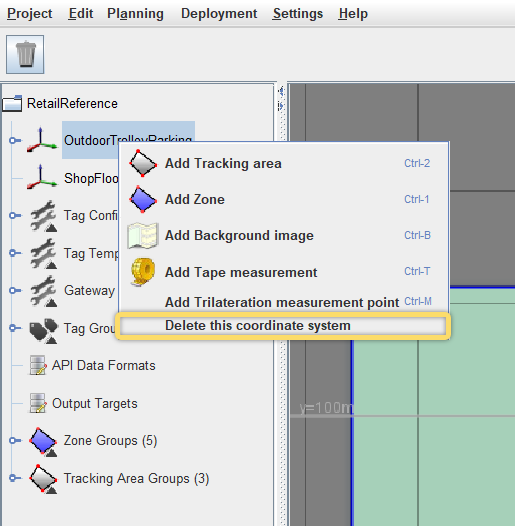Image resolution: width=515 pixels, height=526 pixels.
Task: Click the Add Tracking area diamond icon
Action: pos(143,163)
